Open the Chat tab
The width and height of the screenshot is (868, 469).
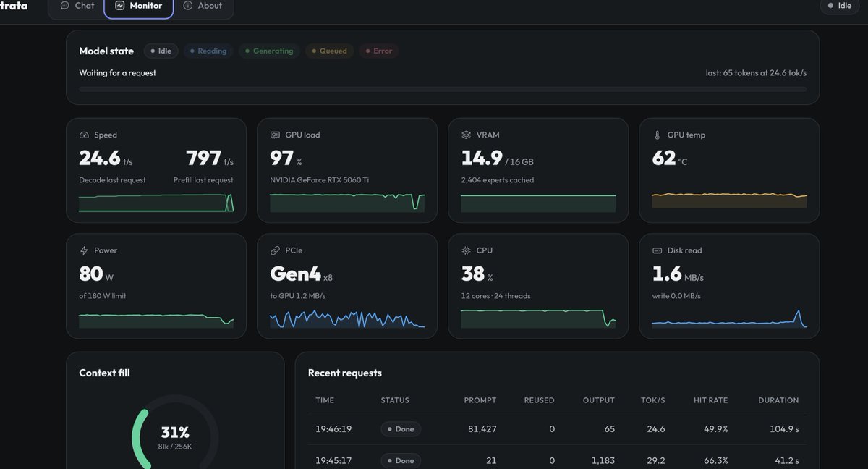[x=77, y=6]
